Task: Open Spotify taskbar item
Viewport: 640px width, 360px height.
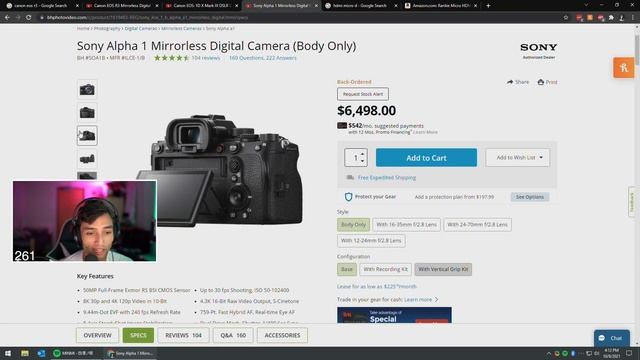Action: pyautogui.click(x=74, y=353)
